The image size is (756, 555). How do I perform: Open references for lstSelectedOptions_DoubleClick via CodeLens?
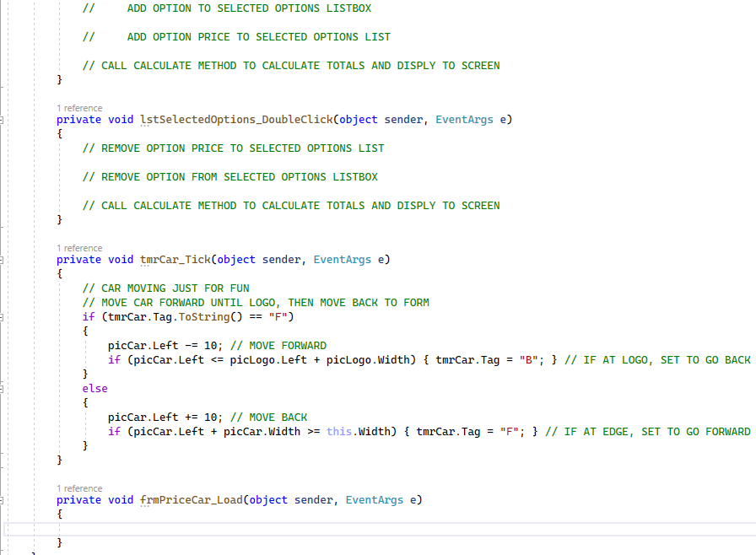tap(79, 107)
